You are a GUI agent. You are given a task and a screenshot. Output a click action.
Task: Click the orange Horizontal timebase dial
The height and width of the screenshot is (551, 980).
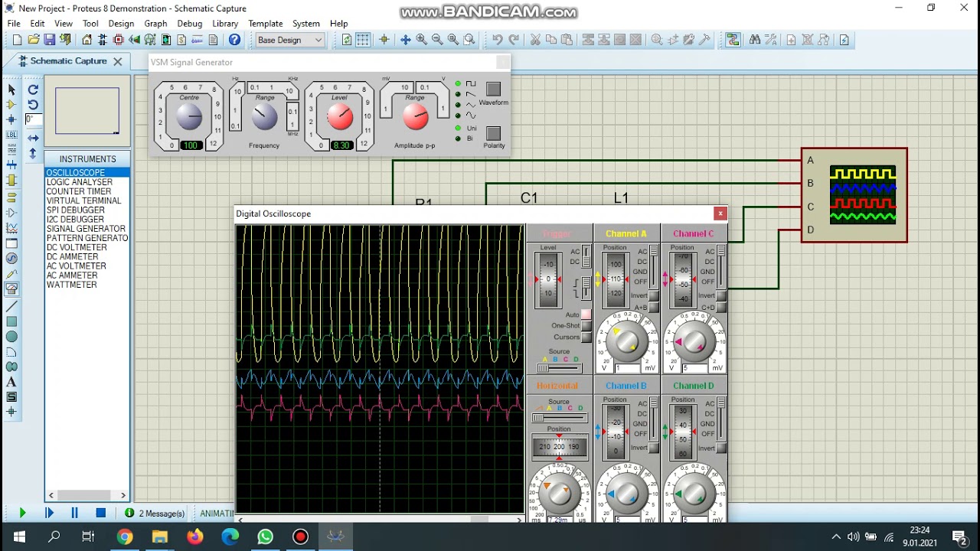click(559, 493)
